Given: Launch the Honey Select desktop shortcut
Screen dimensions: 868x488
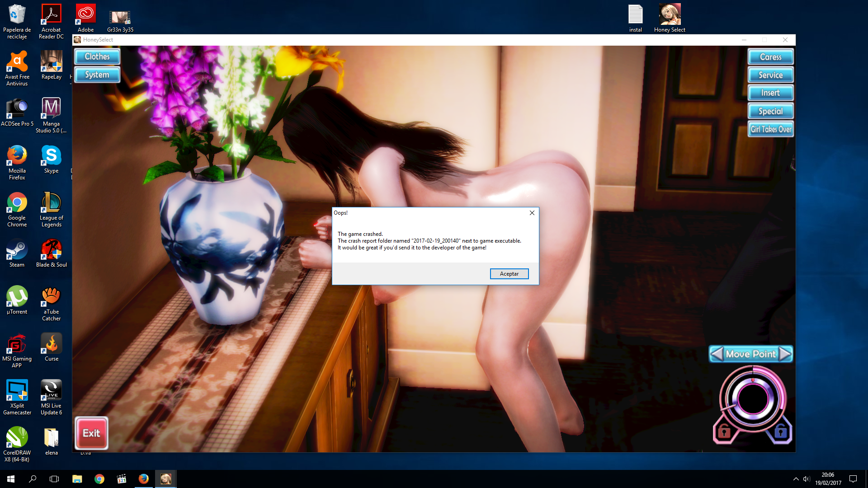Looking at the screenshot, I should pos(670,18).
